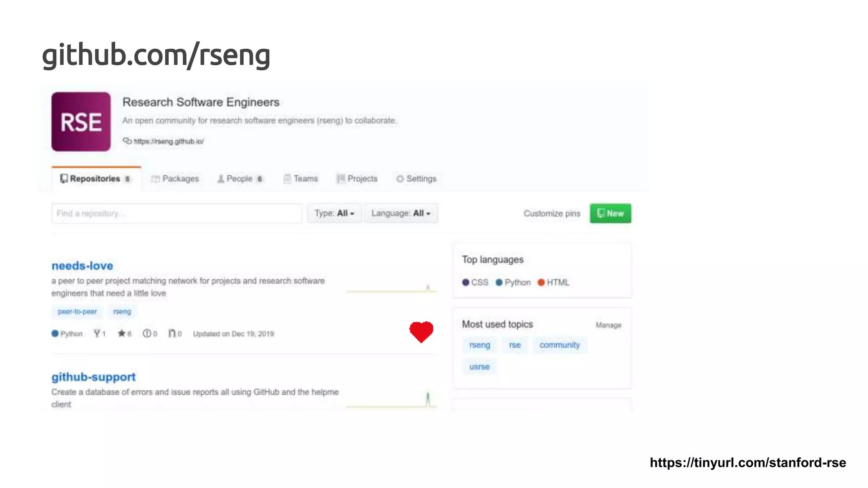The image size is (868, 488).
Task: Open the Projects tab
Action: pos(357,179)
